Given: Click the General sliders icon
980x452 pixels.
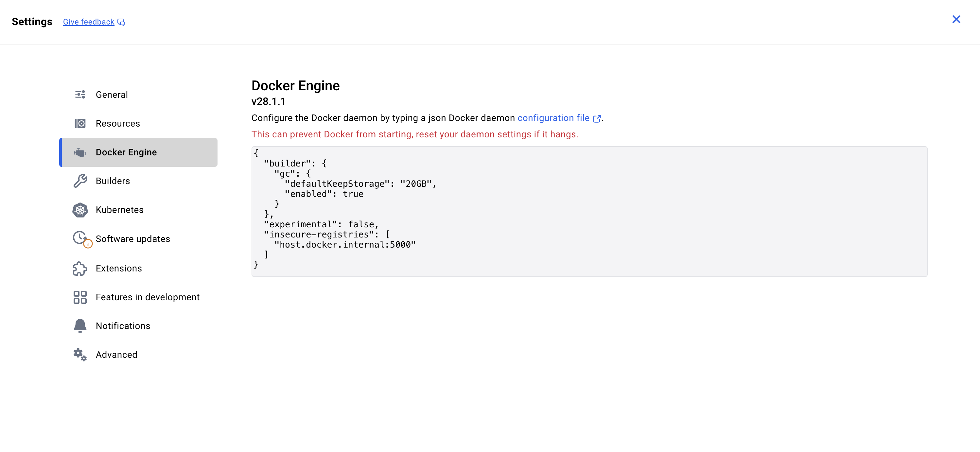Looking at the screenshot, I should point(80,94).
